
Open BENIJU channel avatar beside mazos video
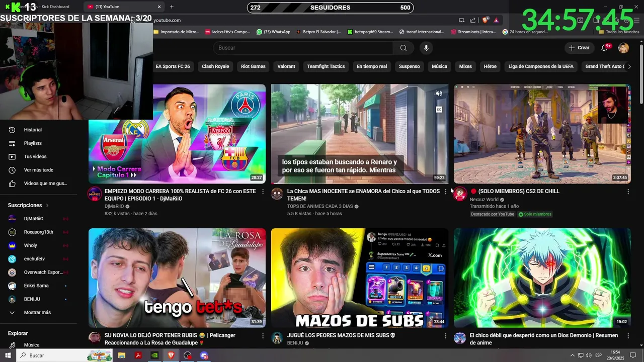tap(277, 337)
